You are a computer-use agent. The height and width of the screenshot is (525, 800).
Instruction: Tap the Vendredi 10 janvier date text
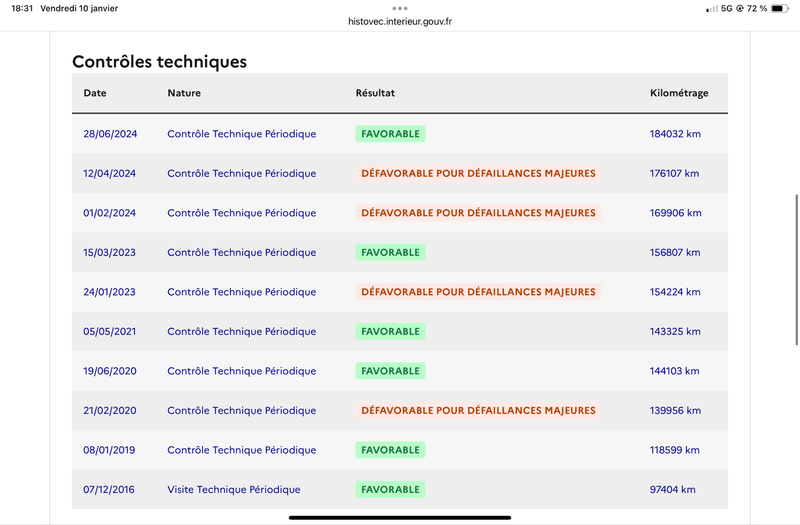coord(79,8)
